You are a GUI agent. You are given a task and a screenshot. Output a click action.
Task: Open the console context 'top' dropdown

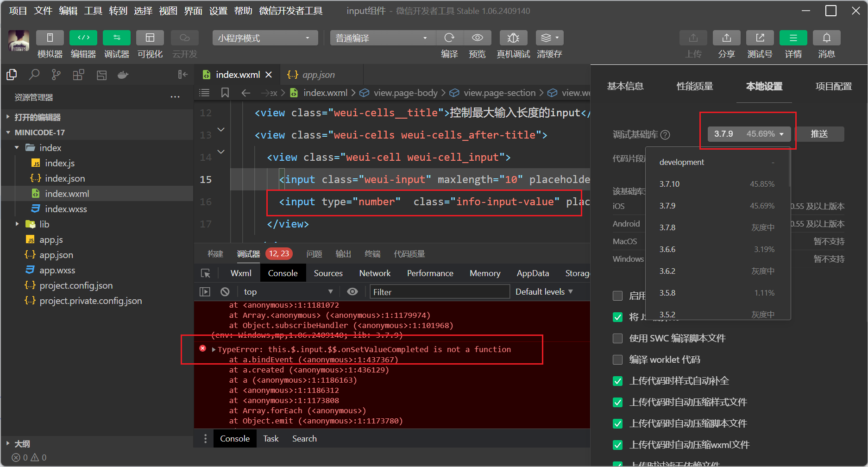[289, 292]
